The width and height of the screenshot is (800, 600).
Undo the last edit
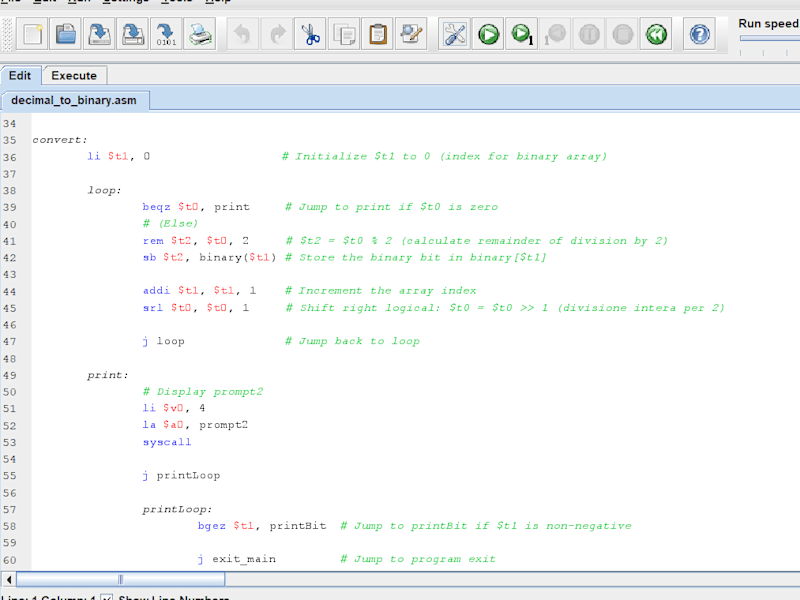[x=242, y=34]
